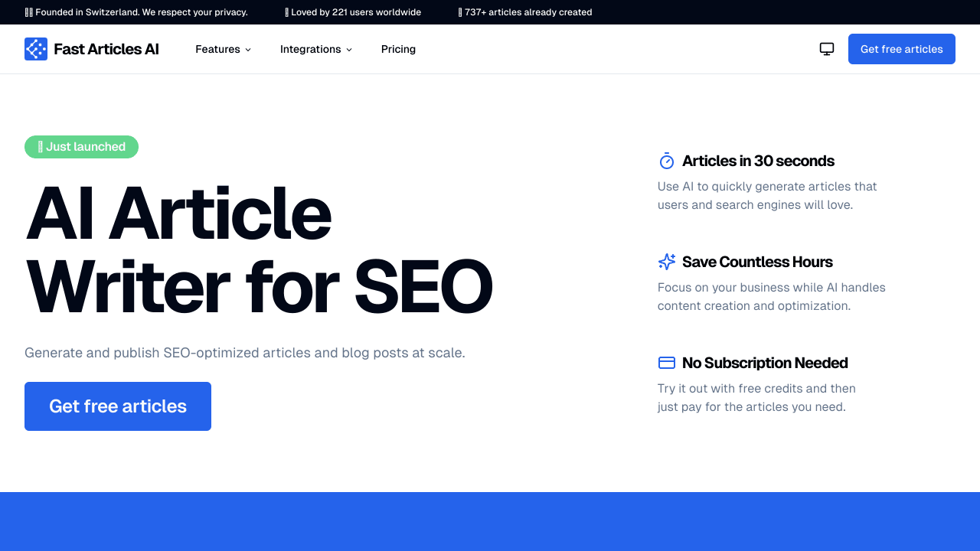980x551 pixels.
Task: Toggle the Features menu open
Action: tap(223, 49)
